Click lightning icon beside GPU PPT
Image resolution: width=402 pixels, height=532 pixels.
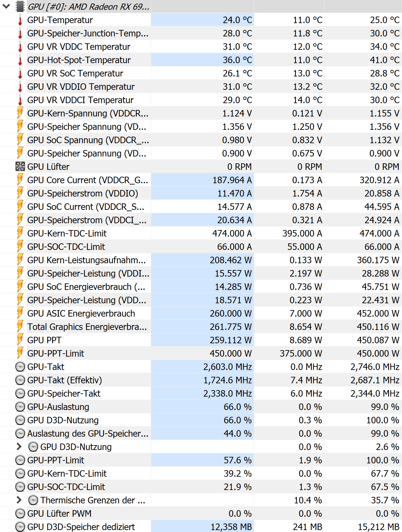click(x=20, y=340)
